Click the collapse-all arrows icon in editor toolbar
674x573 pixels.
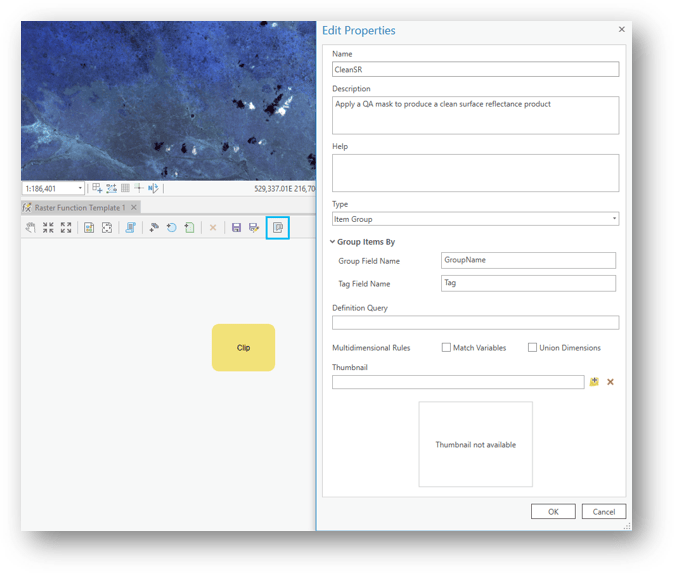tap(48, 227)
